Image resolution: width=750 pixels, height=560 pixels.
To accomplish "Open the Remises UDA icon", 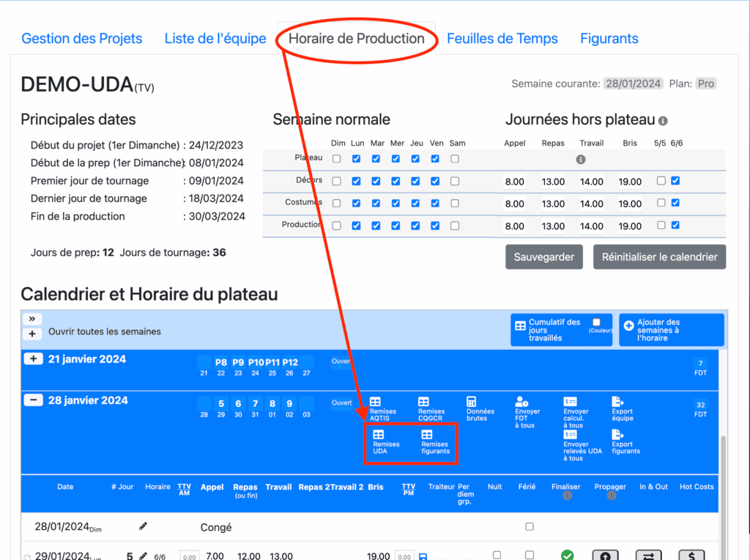I will point(379,435).
